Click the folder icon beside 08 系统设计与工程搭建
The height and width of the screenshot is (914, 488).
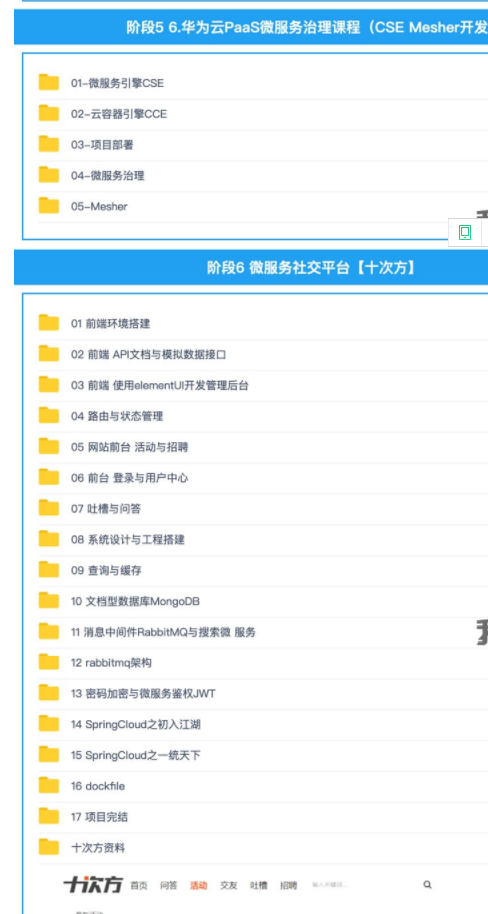(x=49, y=539)
